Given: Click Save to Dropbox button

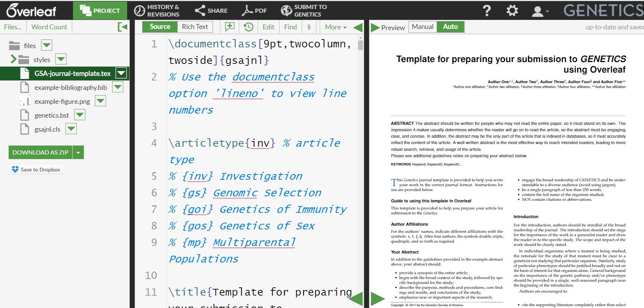Looking at the screenshot, I should (x=36, y=170).
